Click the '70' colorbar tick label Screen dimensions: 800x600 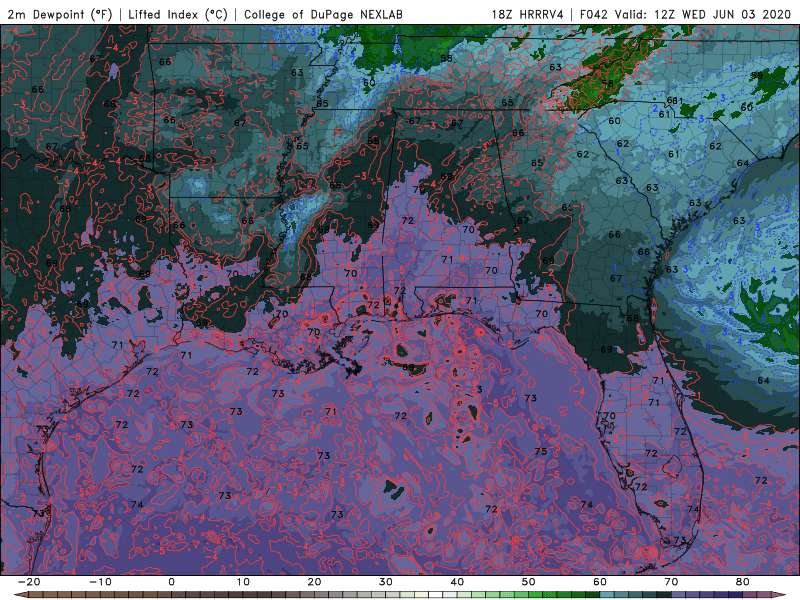coord(671,582)
